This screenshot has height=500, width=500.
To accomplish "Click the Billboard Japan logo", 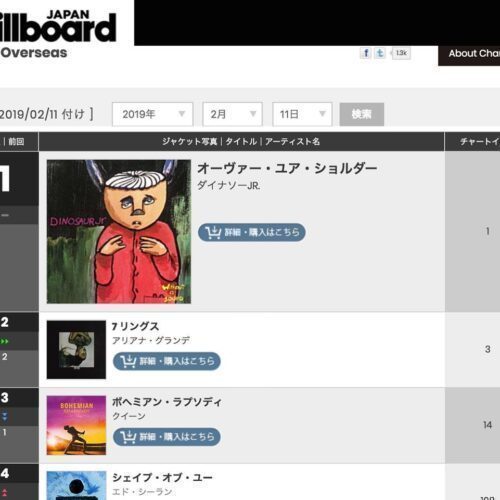I will coord(58,26).
